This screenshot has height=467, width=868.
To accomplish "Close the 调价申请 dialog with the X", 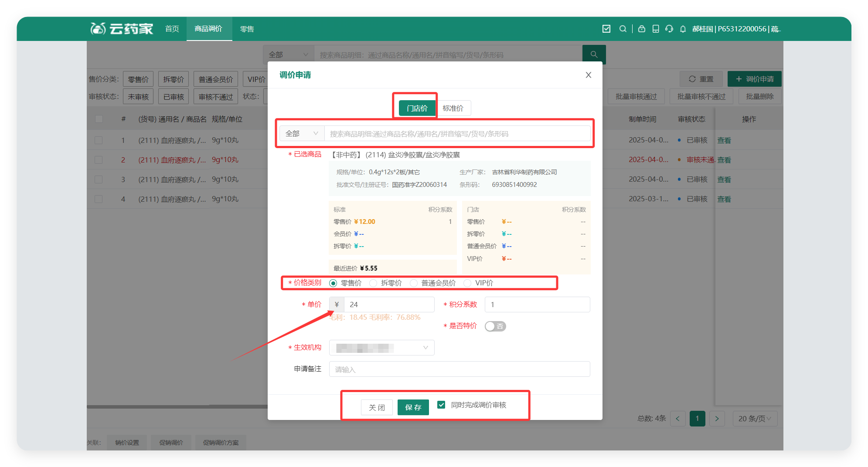I will pos(588,75).
